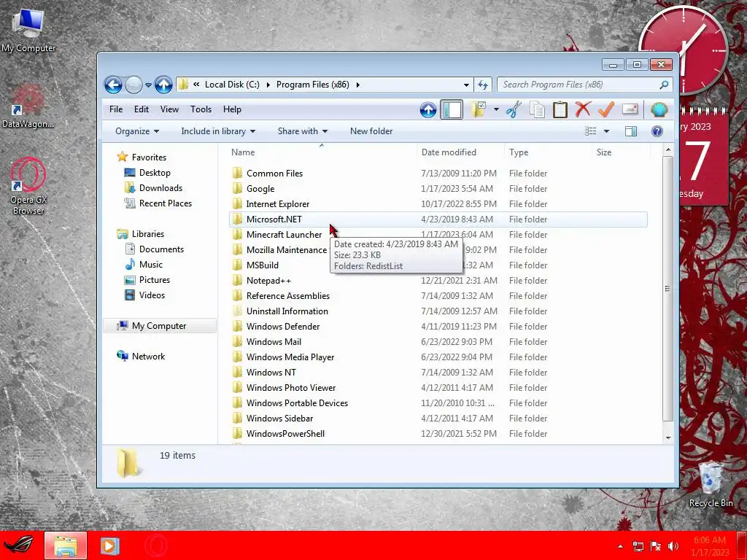
Task: Open the address bar previous locations dropdown
Action: pyautogui.click(x=466, y=85)
